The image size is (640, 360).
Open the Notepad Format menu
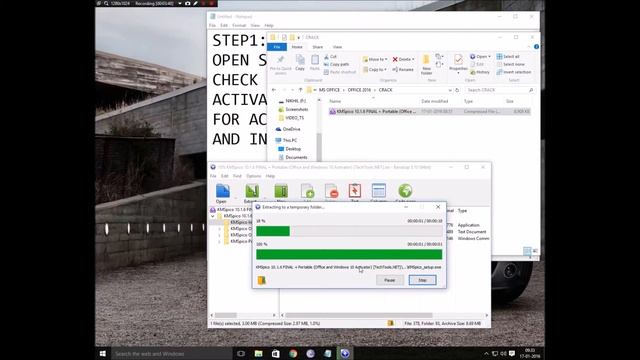pos(239,25)
